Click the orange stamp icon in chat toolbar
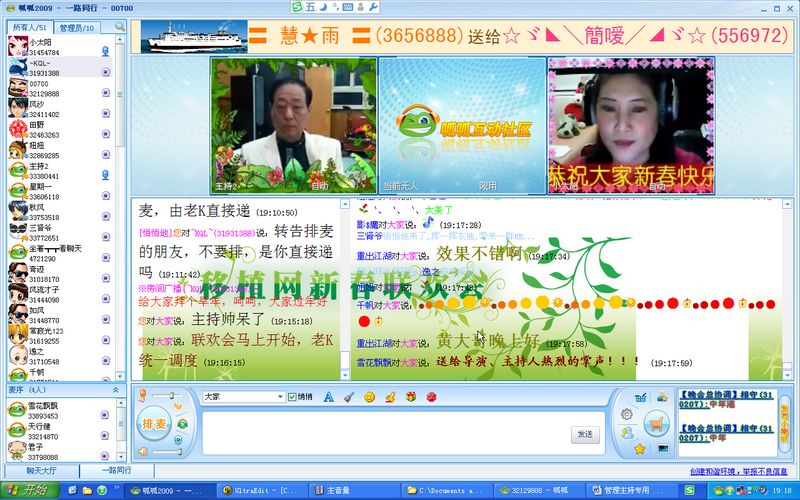 pyautogui.click(x=390, y=396)
